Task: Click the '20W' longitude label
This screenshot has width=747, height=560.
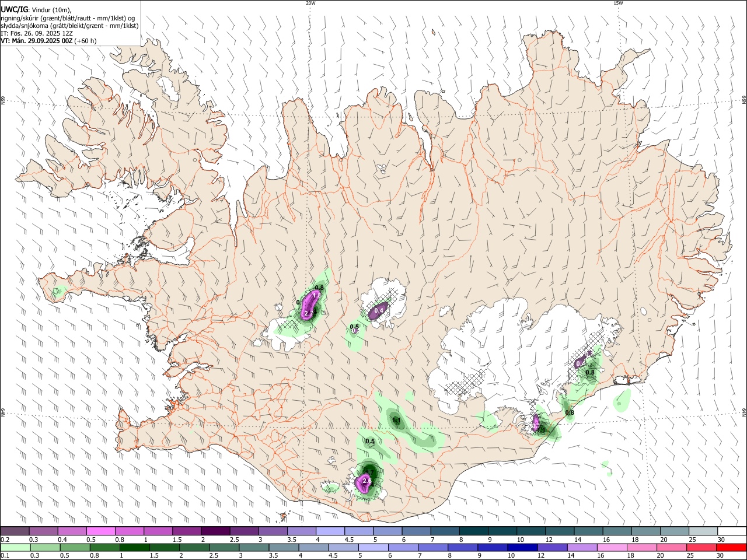Action: pyautogui.click(x=310, y=3)
